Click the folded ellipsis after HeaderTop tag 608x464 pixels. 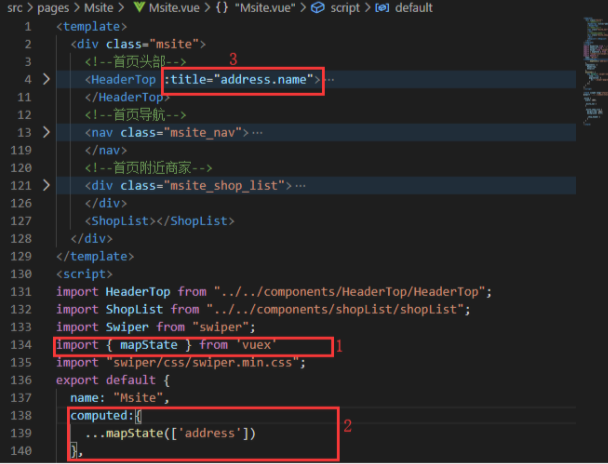point(330,80)
